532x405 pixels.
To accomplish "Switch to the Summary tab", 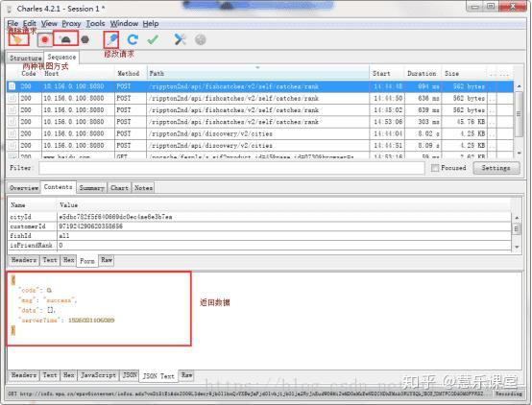I will click(91, 187).
